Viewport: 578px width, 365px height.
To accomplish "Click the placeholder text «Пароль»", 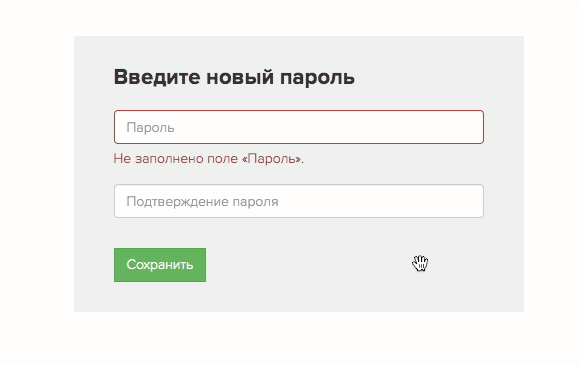I will [150, 128].
